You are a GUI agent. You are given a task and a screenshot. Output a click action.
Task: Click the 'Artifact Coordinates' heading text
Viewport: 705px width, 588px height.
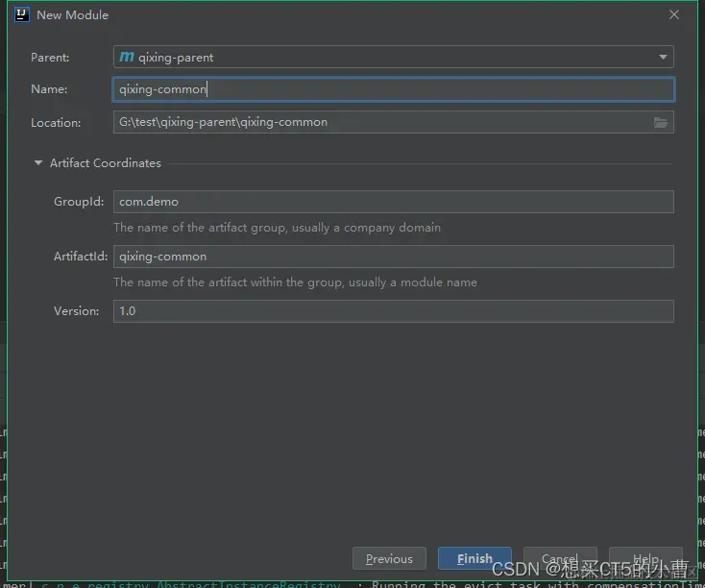[x=106, y=163]
